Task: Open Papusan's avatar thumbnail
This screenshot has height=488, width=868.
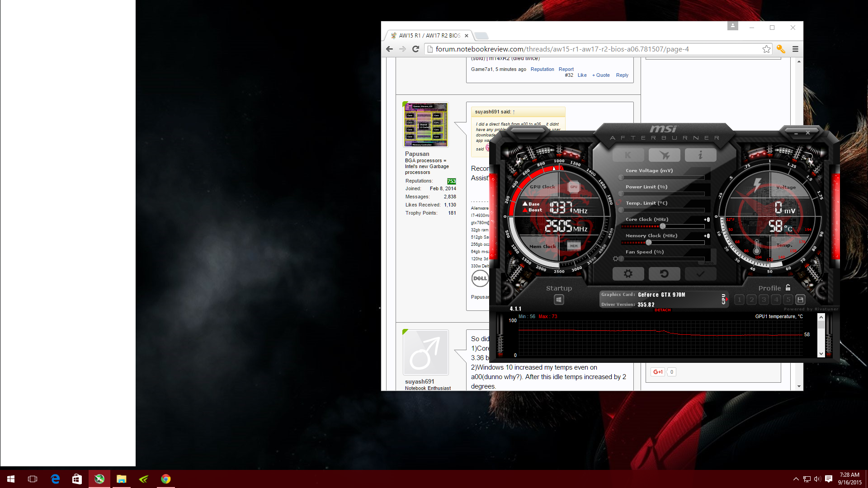Action: point(425,125)
